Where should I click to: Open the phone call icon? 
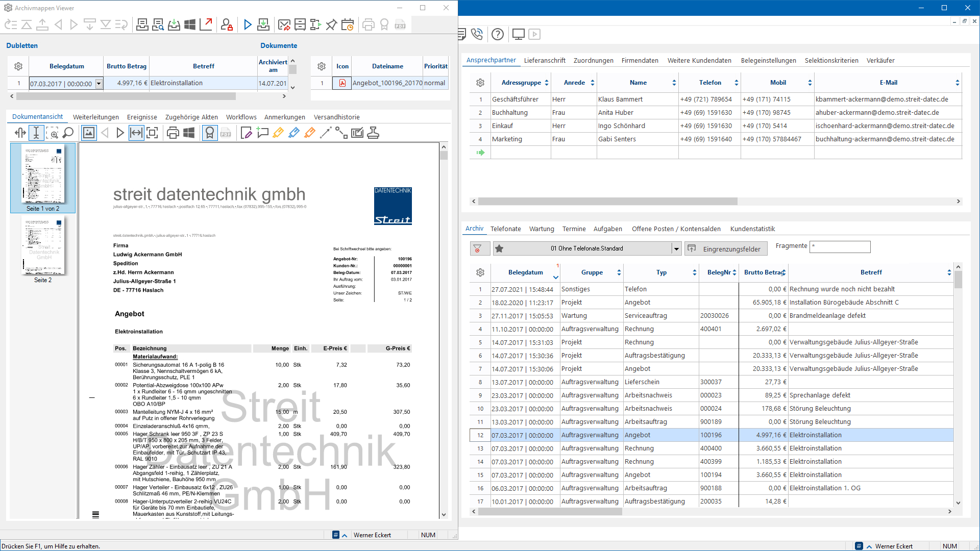coord(477,34)
